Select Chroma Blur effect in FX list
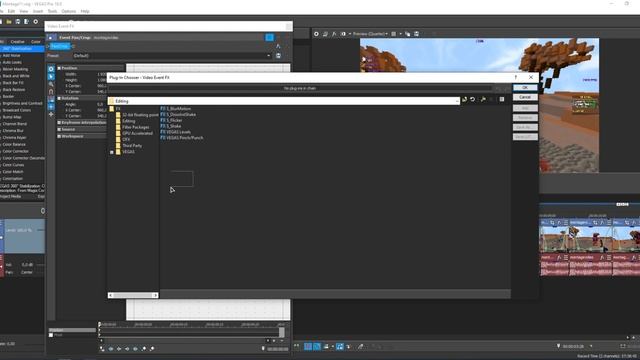This screenshot has height=360, width=640. point(13,131)
